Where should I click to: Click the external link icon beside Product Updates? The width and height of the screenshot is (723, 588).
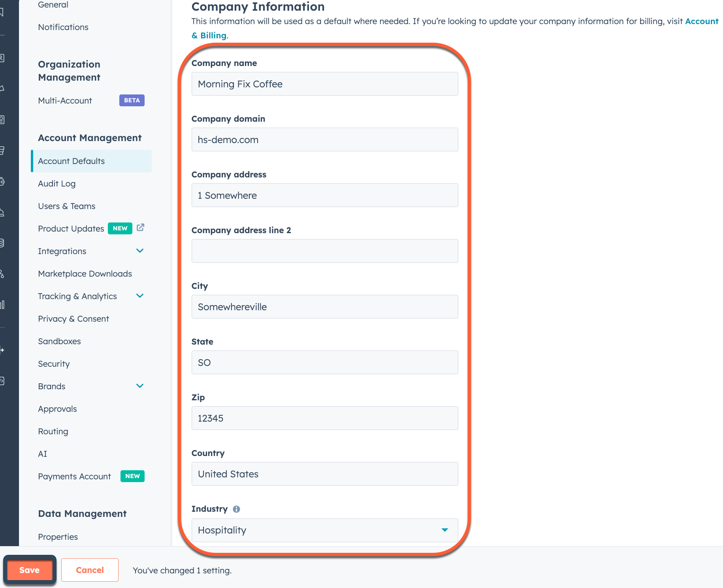point(140,228)
